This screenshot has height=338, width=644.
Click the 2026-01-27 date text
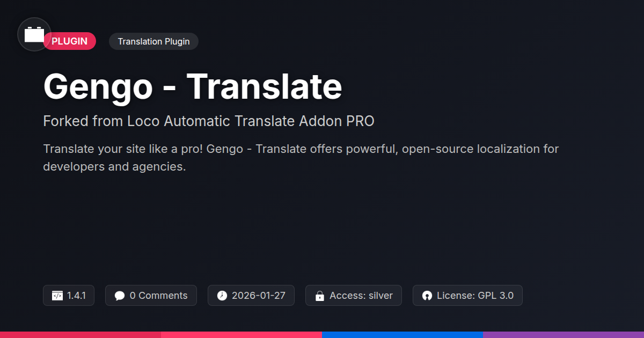click(x=259, y=296)
